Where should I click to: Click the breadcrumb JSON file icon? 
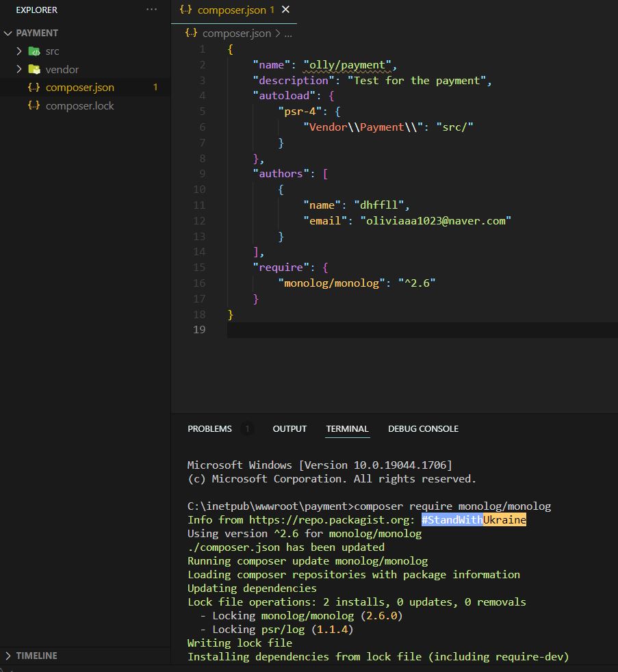(x=191, y=33)
